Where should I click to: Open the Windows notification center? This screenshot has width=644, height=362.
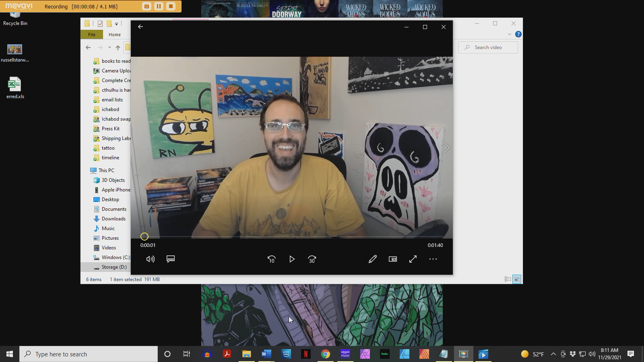[631, 354]
